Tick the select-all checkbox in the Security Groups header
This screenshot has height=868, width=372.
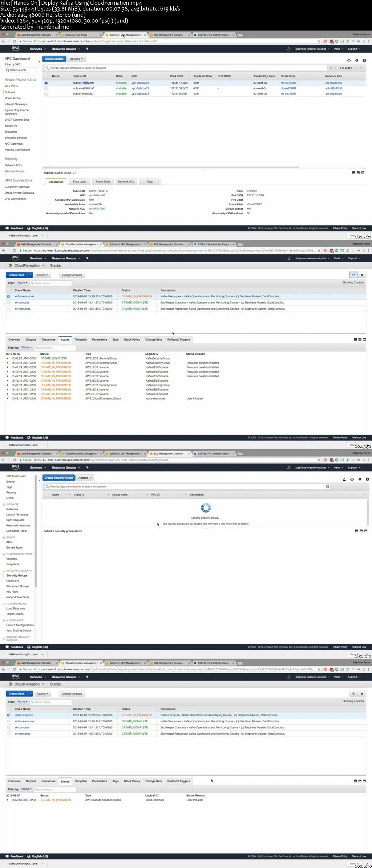(46, 495)
